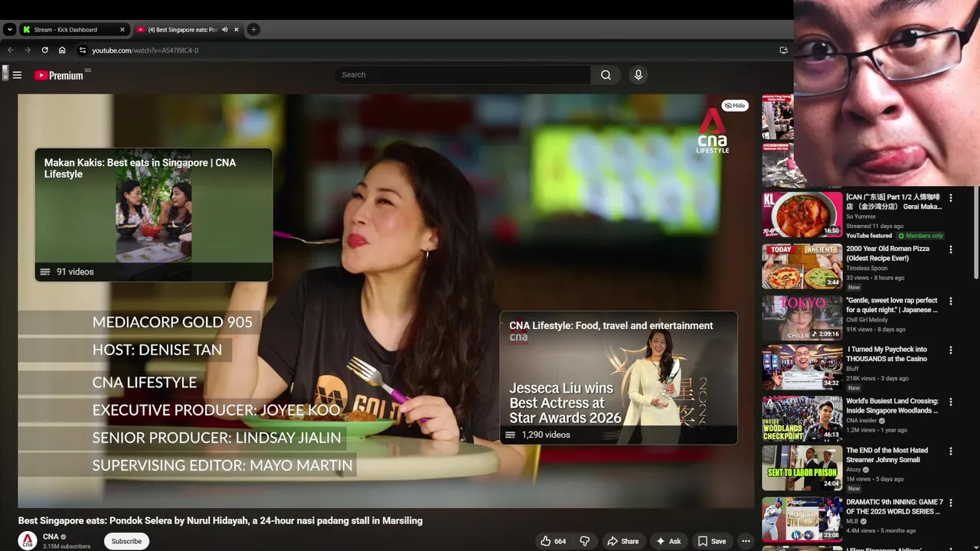Go forward with the browser forward arrow
The height and width of the screenshot is (551, 980).
(x=28, y=51)
